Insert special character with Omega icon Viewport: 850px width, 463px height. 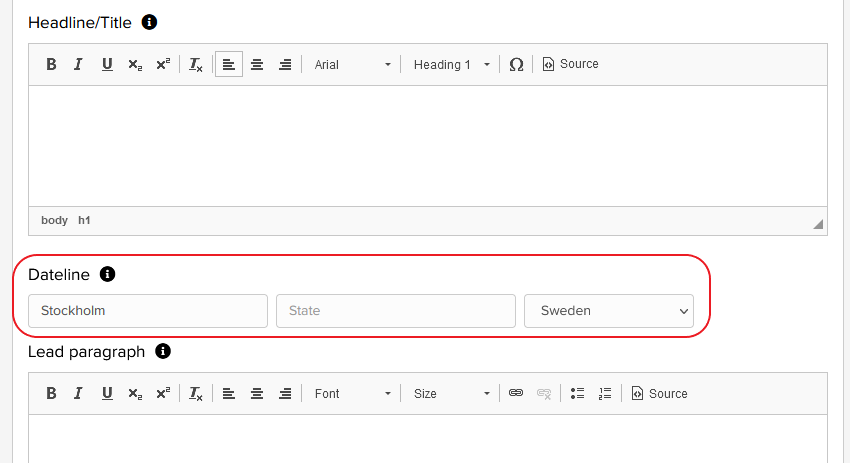(516, 65)
